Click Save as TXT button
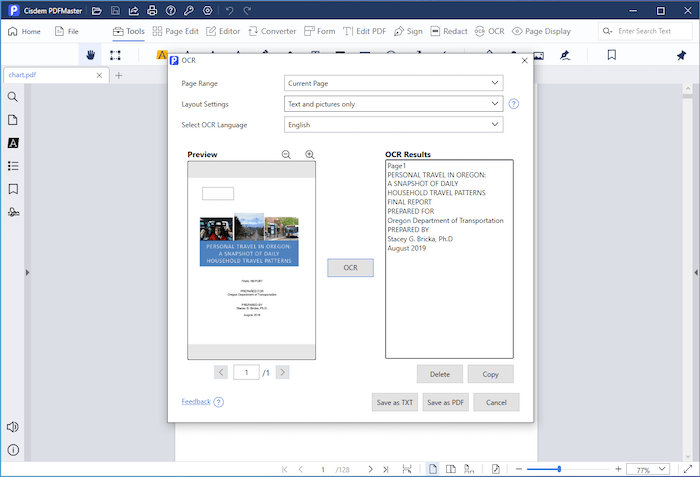 click(394, 402)
